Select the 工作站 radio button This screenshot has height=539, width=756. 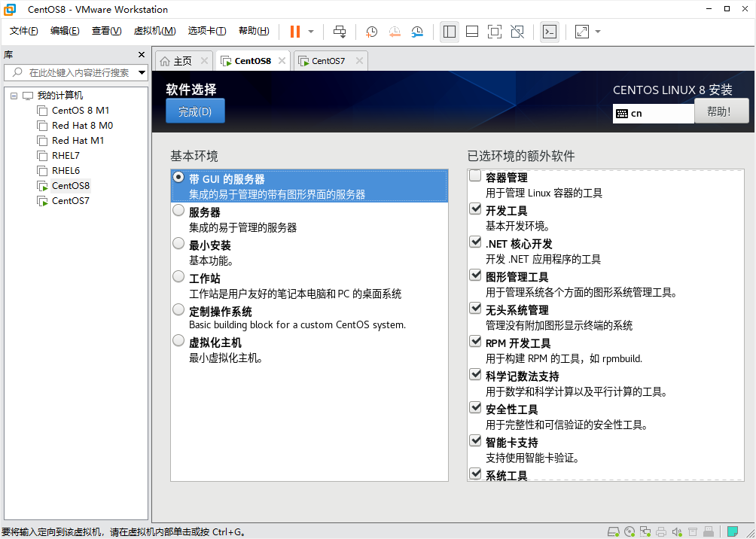178,276
